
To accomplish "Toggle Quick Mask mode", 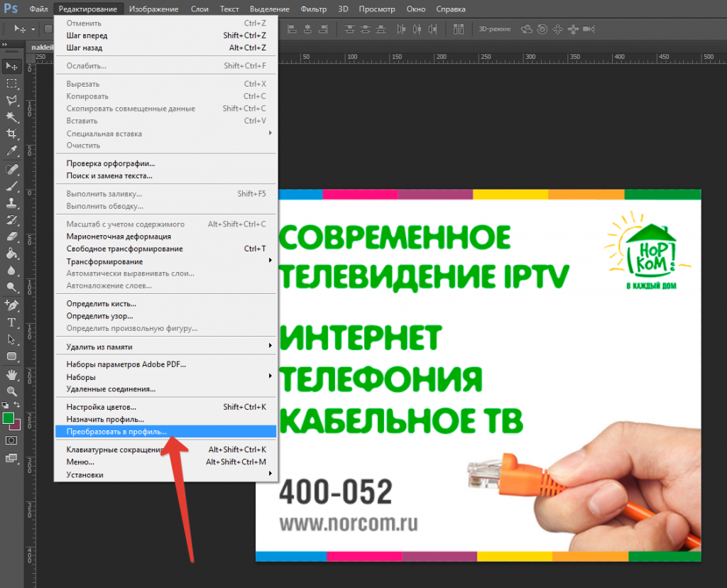I will click(x=11, y=440).
